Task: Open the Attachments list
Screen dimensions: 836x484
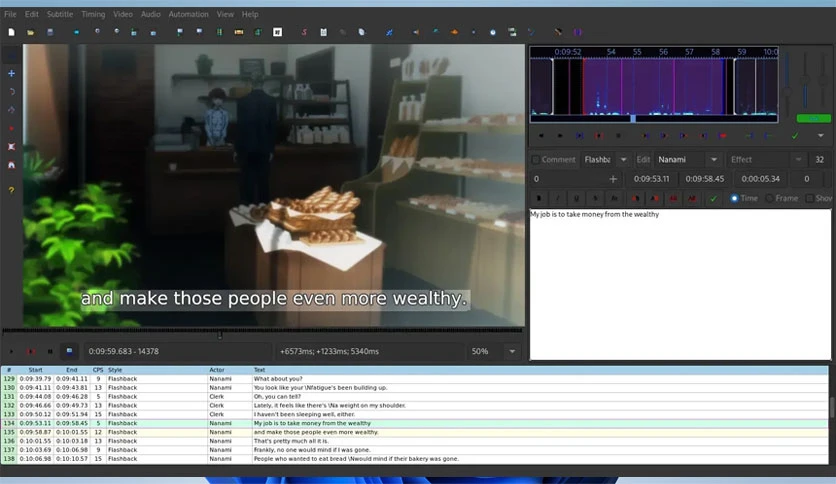Action: click(342, 32)
